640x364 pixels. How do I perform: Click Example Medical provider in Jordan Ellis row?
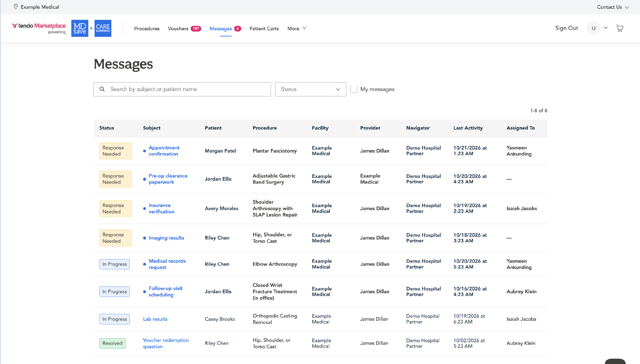pyautogui.click(x=370, y=179)
